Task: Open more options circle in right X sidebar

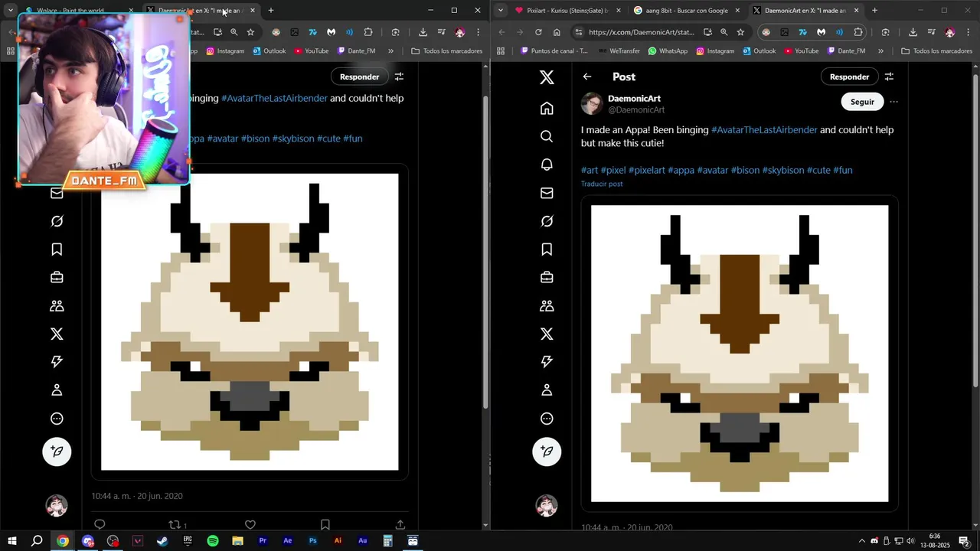Action: pos(547,419)
